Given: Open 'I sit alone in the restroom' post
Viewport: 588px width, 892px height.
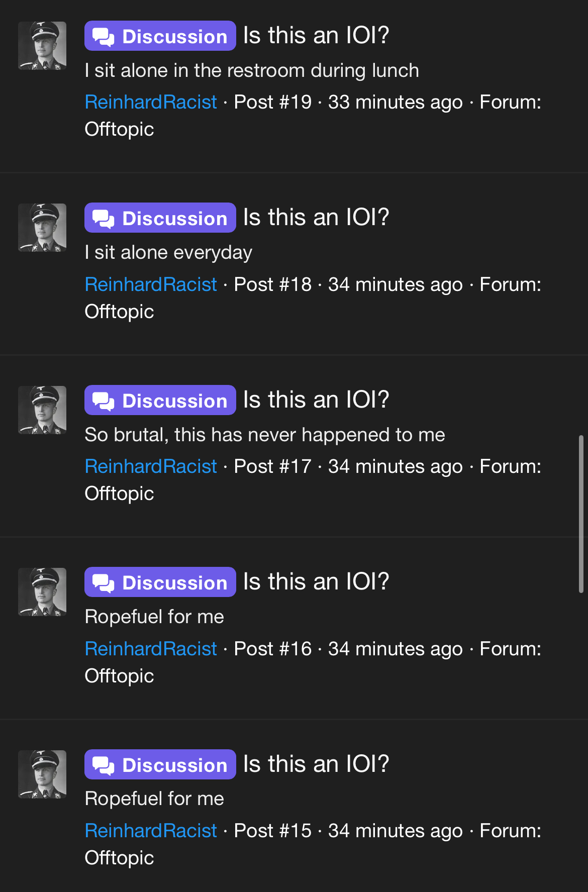Looking at the screenshot, I should (x=252, y=70).
